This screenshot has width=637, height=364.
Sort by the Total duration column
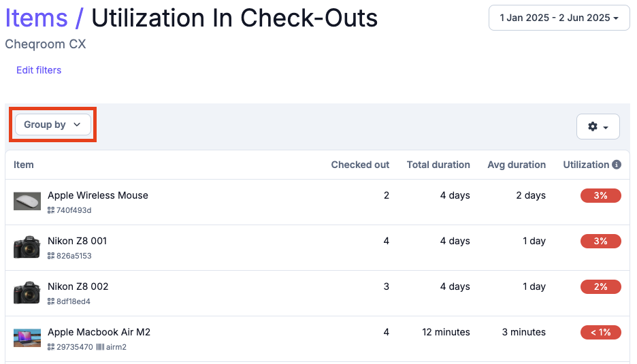(x=438, y=165)
